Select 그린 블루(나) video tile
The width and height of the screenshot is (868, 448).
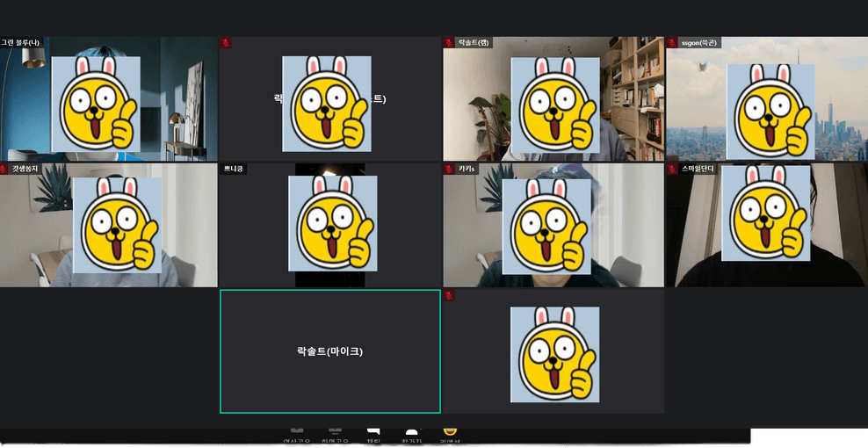[x=109, y=99]
